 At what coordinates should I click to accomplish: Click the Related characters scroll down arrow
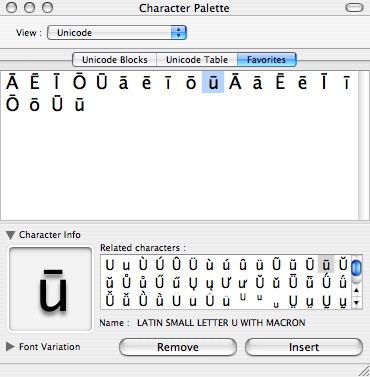[357, 302]
